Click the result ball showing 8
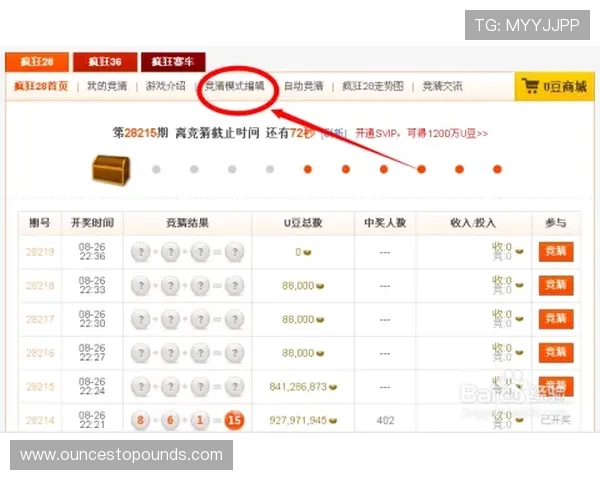Image resolution: width=600 pixels, height=480 pixels. click(140, 420)
